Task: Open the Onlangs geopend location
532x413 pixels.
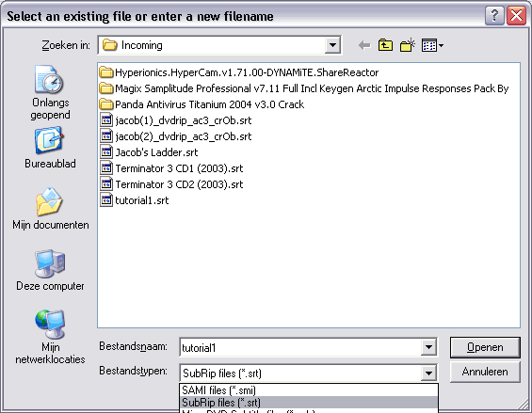Action: tap(50, 92)
